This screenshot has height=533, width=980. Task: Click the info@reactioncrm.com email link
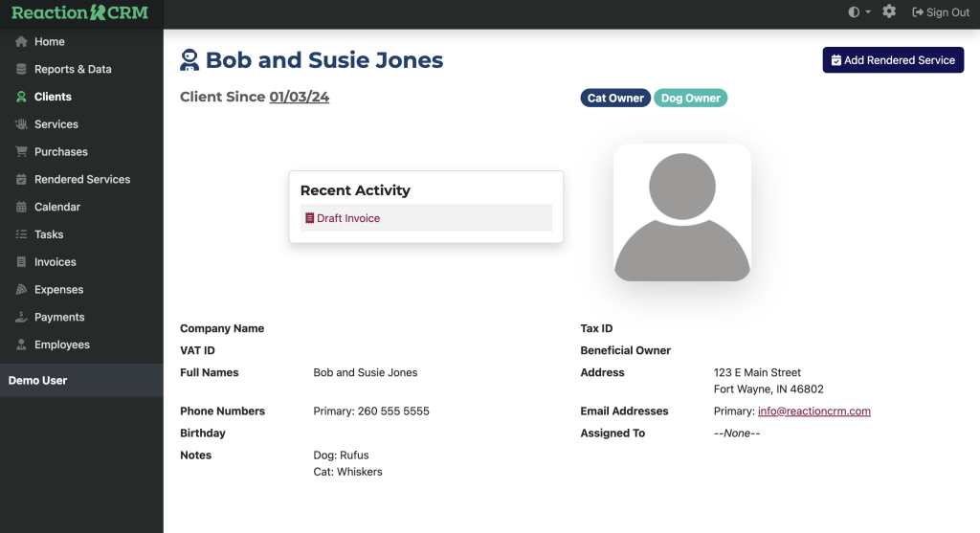pyautogui.click(x=813, y=411)
